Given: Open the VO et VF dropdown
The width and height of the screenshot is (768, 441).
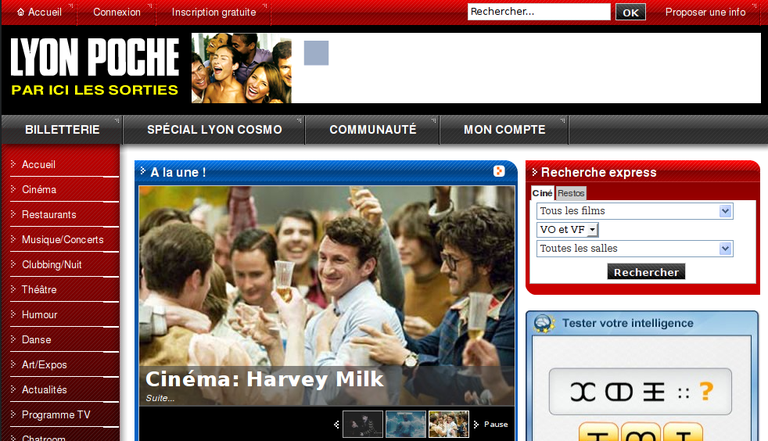Looking at the screenshot, I should [x=568, y=230].
